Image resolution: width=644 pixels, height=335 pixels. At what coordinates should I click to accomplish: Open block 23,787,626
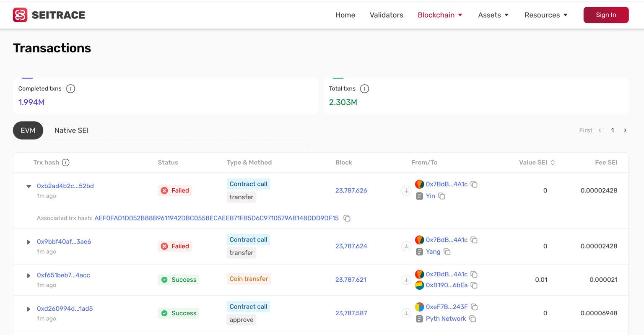(351, 191)
